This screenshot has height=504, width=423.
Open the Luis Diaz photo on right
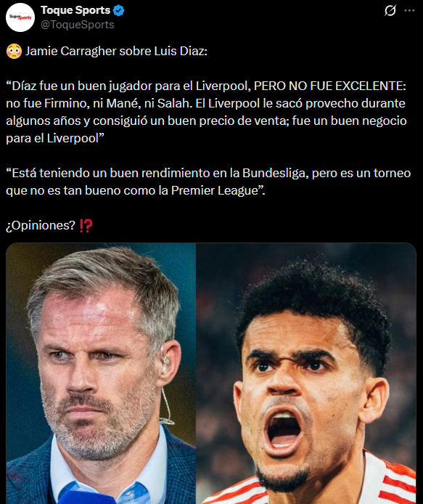coord(306,373)
